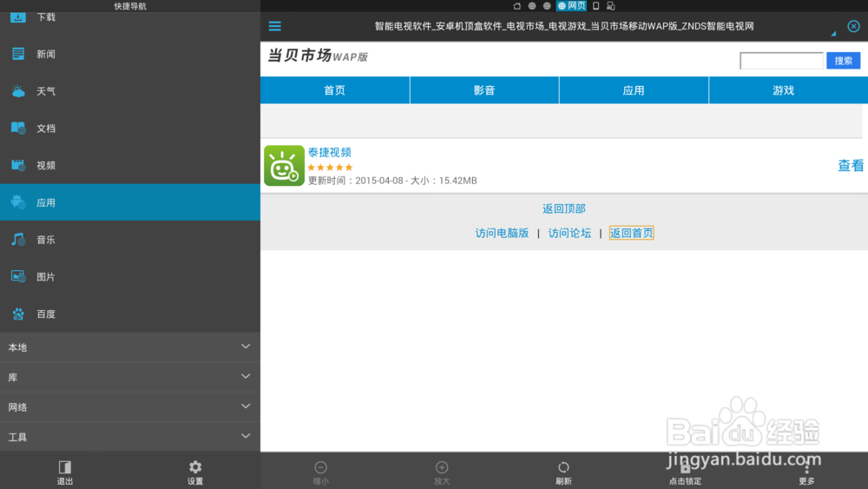This screenshot has width=868, height=489.
Task: Click the small triangle dropdown near title
Action: [x=833, y=34]
